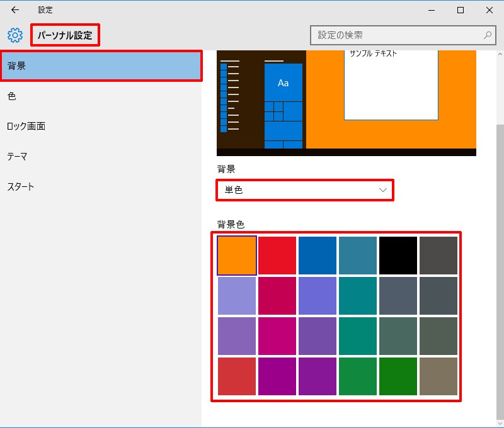Click the scrollbar up arrow
This screenshot has width=504, height=428.
500,54
